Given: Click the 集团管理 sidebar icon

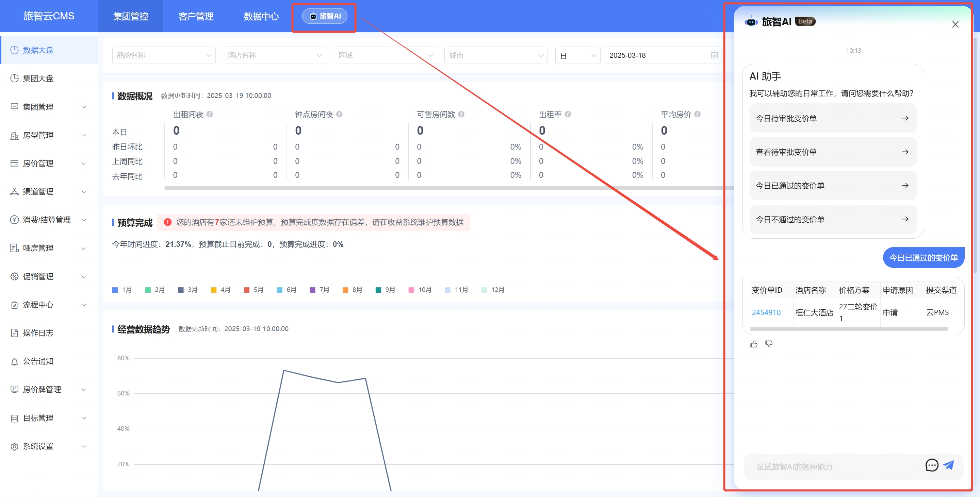Looking at the screenshot, I should (14, 107).
